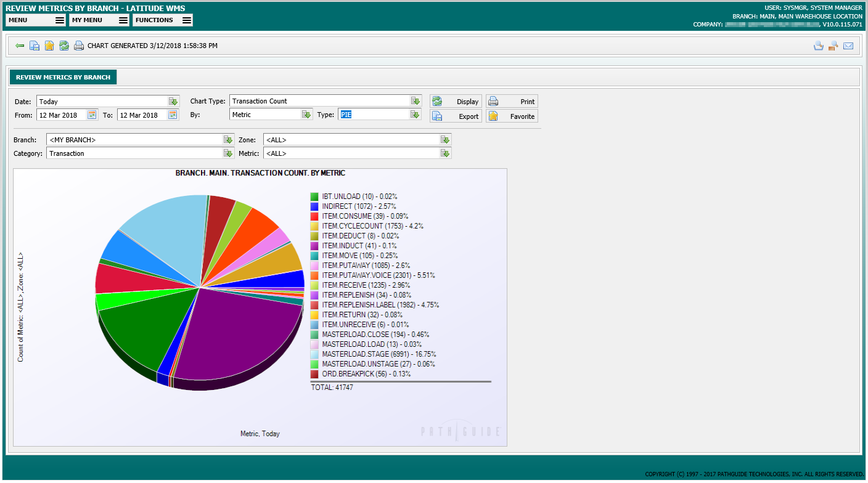Click the yellow star favorite toolbar icon
Viewport: 868px width, 483px height.
[49, 46]
